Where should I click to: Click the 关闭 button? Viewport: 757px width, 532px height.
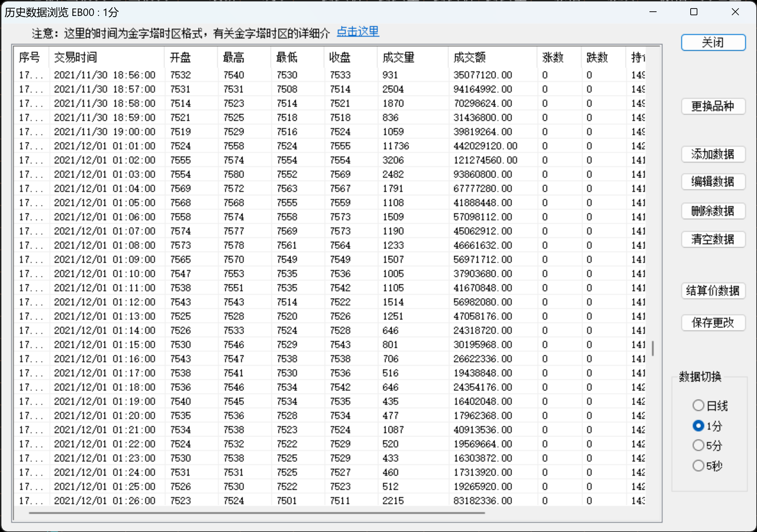(713, 43)
